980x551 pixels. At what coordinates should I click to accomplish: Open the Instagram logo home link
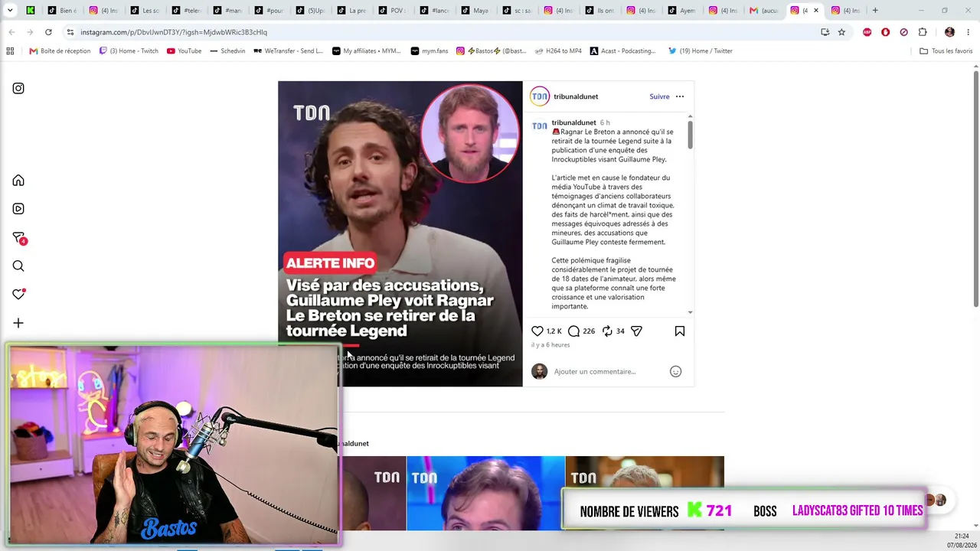tap(18, 88)
